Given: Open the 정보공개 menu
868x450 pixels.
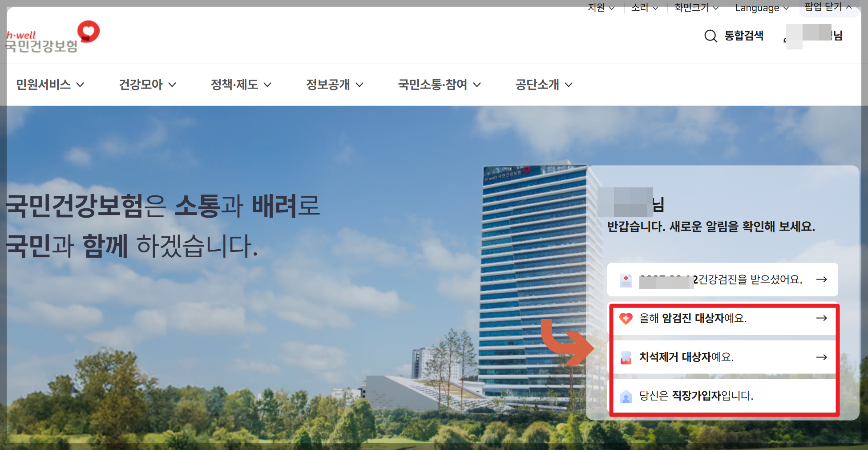Looking at the screenshot, I should coord(335,85).
